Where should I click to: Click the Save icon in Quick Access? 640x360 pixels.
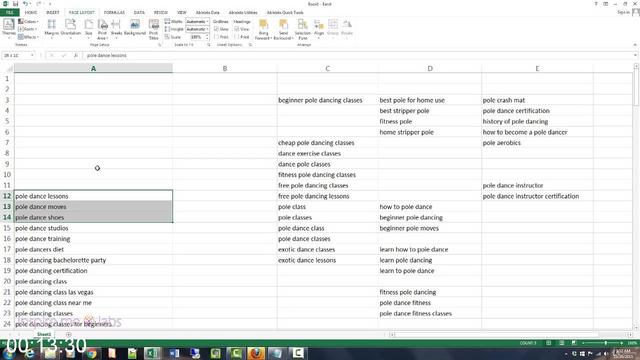(16, 4)
